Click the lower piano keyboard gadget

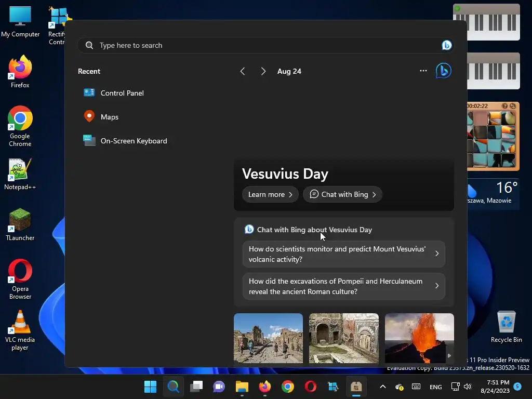coord(494,71)
